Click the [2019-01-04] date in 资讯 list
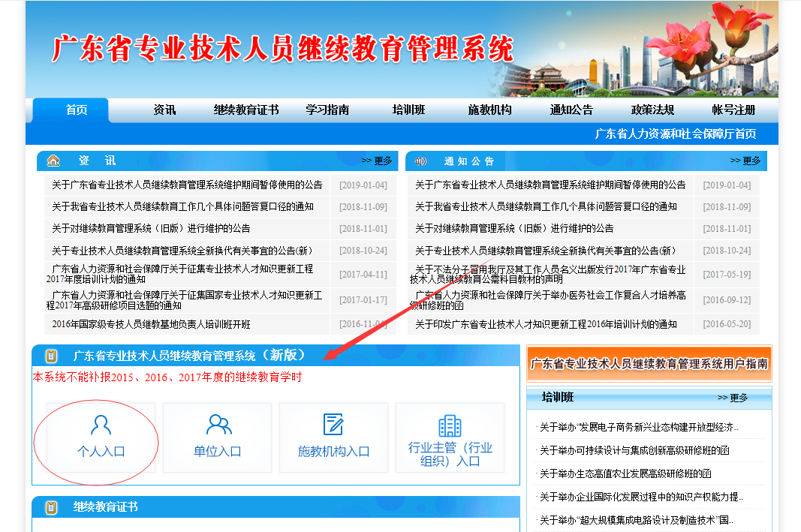The width and height of the screenshot is (801, 532). 363,185
